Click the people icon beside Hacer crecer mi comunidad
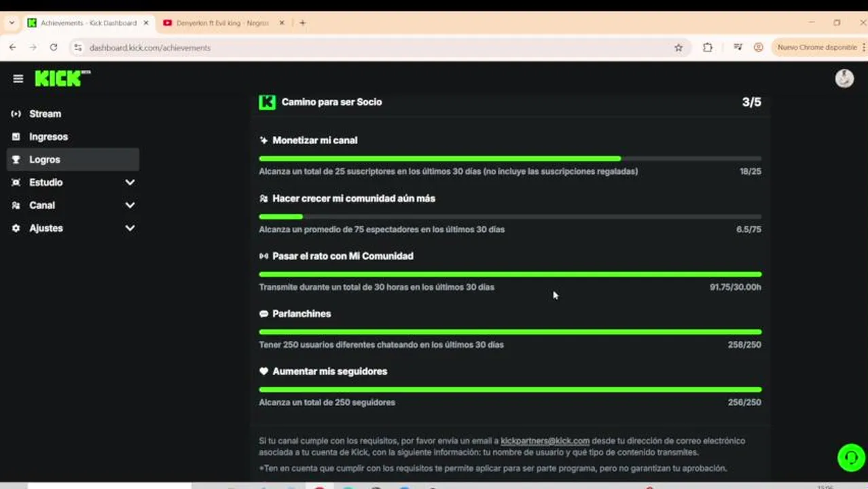The image size is (868, 489). click(264, 198)
